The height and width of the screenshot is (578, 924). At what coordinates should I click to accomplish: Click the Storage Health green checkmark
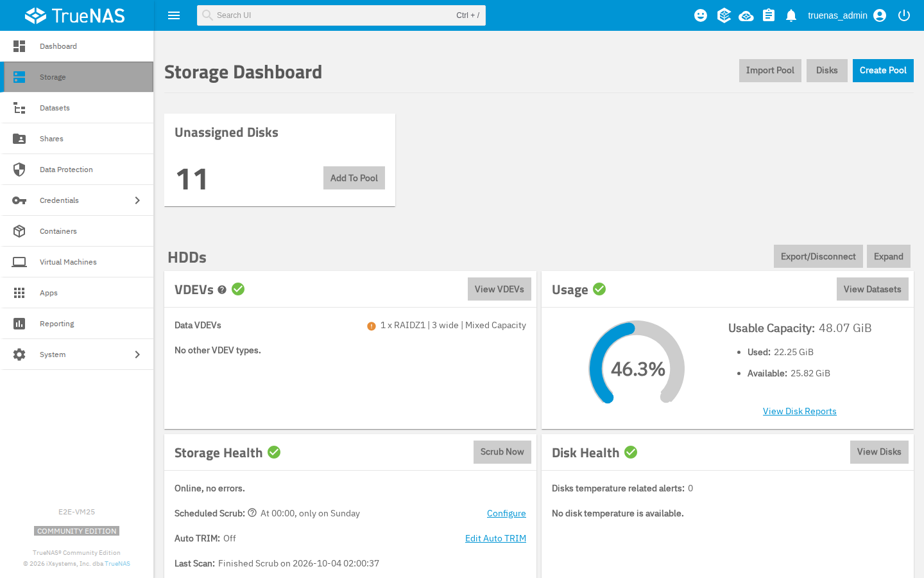coord(274,452)
